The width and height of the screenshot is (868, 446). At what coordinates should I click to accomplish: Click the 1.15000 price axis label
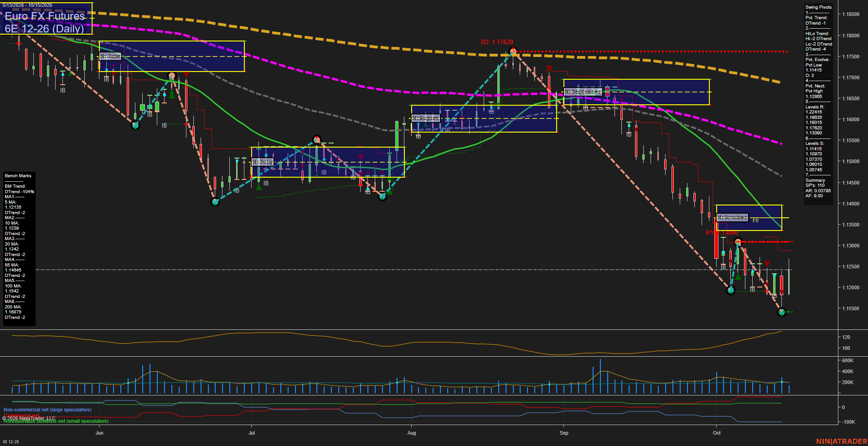click(x=851, y=162)
